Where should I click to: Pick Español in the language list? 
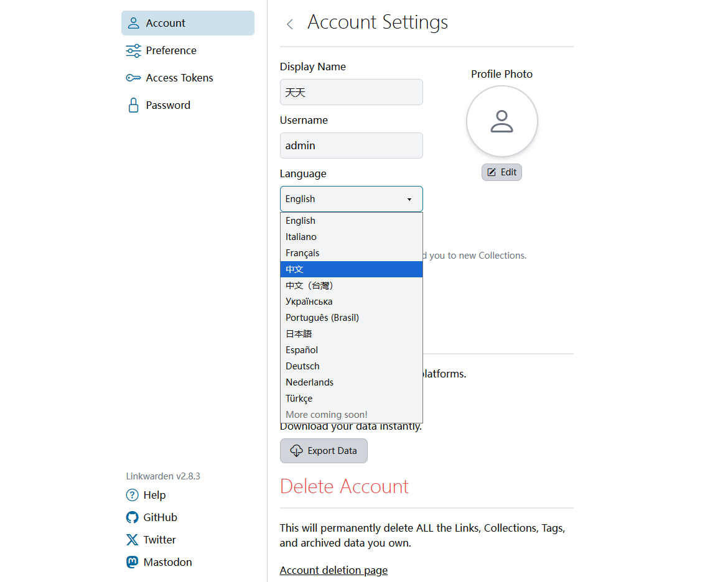point(351,351)
